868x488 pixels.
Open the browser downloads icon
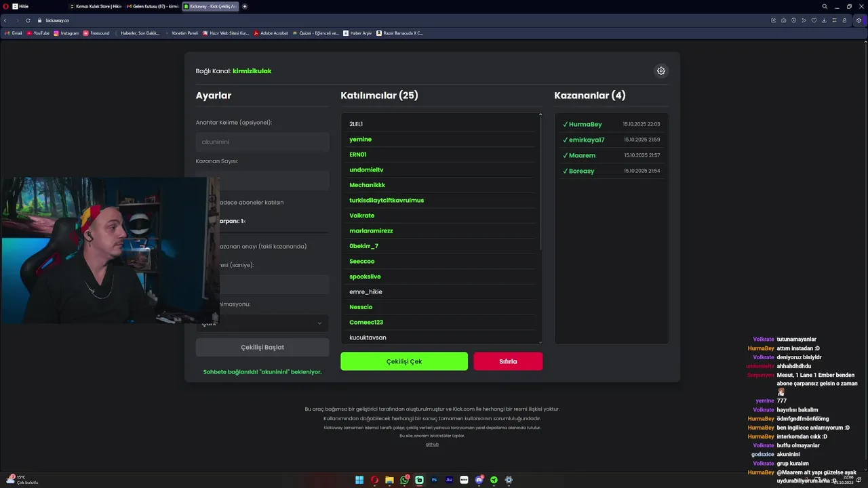click(x=824, y=20)
